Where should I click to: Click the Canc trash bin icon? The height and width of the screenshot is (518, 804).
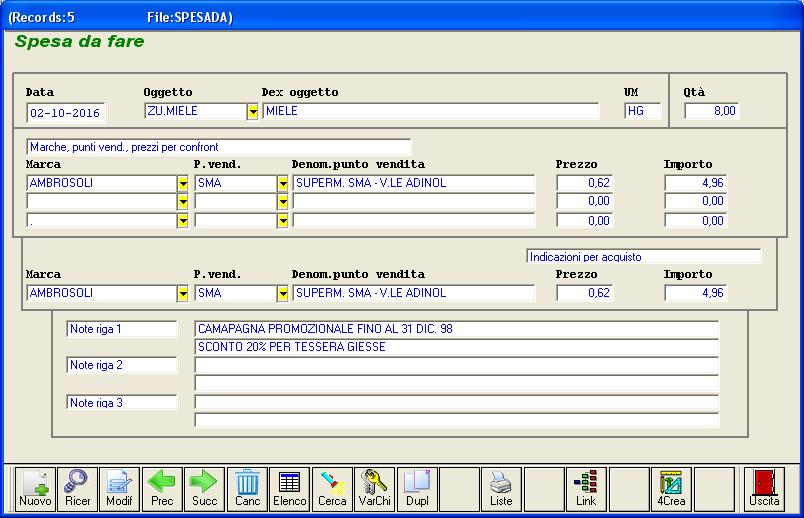[x=247, y=489]
